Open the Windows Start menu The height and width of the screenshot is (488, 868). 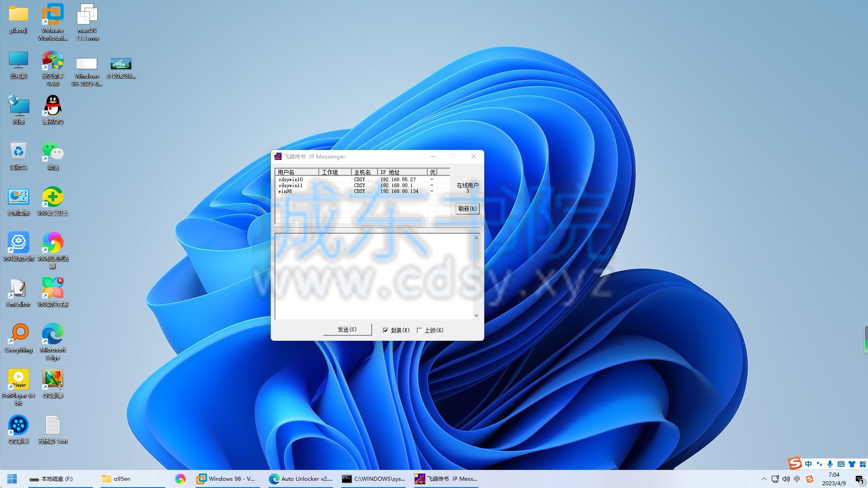12,479
